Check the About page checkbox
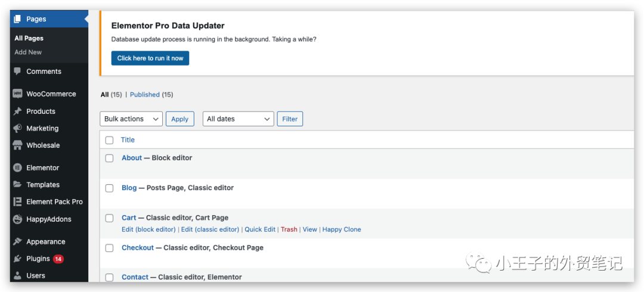Image resolution: width=644 pixels, height=292 pixels. pyautogui.click(x=109, y=158)
